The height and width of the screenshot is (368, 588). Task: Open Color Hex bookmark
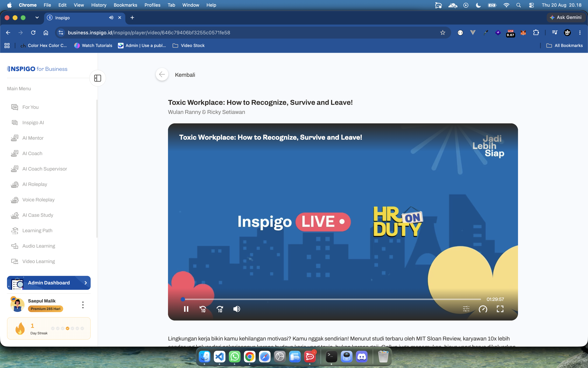[44, 46]
